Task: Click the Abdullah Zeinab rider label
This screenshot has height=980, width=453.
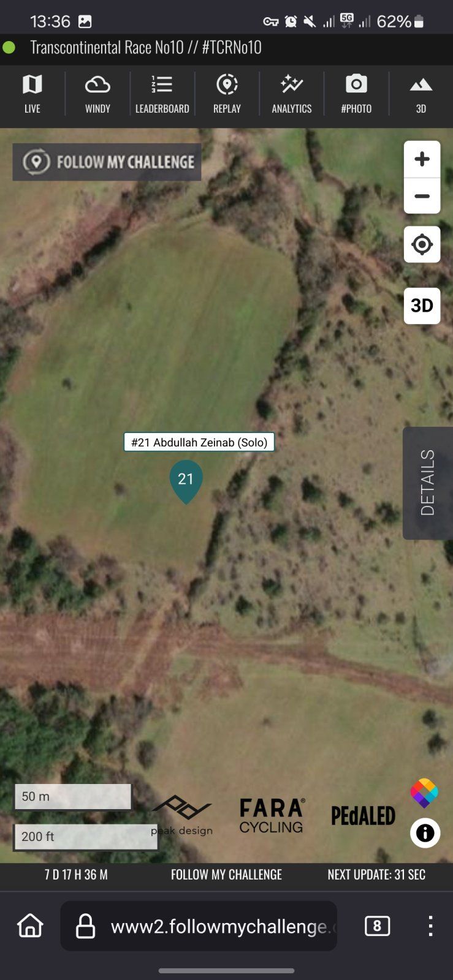Action: (199, 442)
